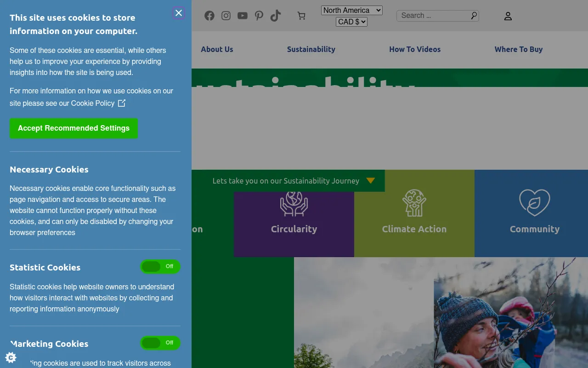The height and width of the screenshot is (368, 588).
Task: Open the Climate Action tile label
Action: pyautogui.click(x=414, y=229)
